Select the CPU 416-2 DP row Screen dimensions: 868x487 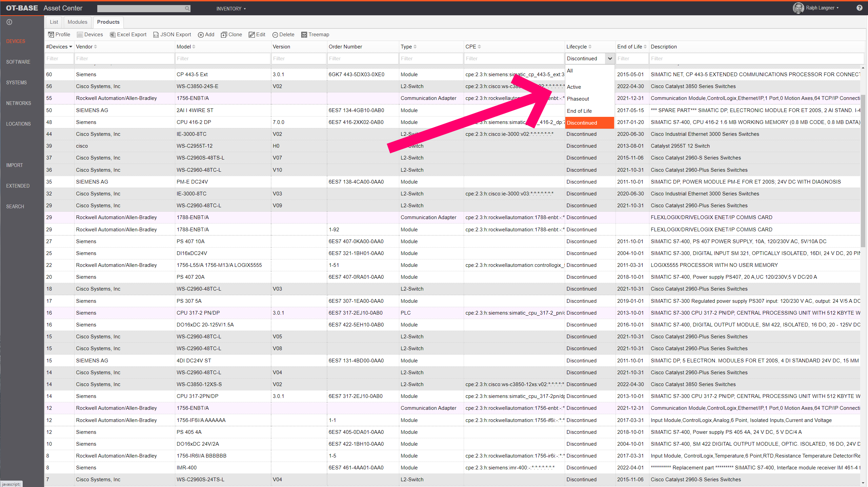452,122
